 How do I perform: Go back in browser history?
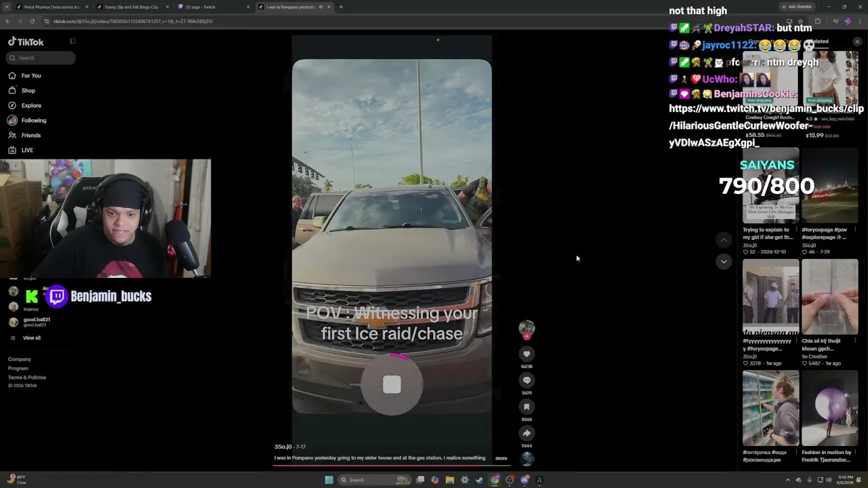click(x=7, y=21)
